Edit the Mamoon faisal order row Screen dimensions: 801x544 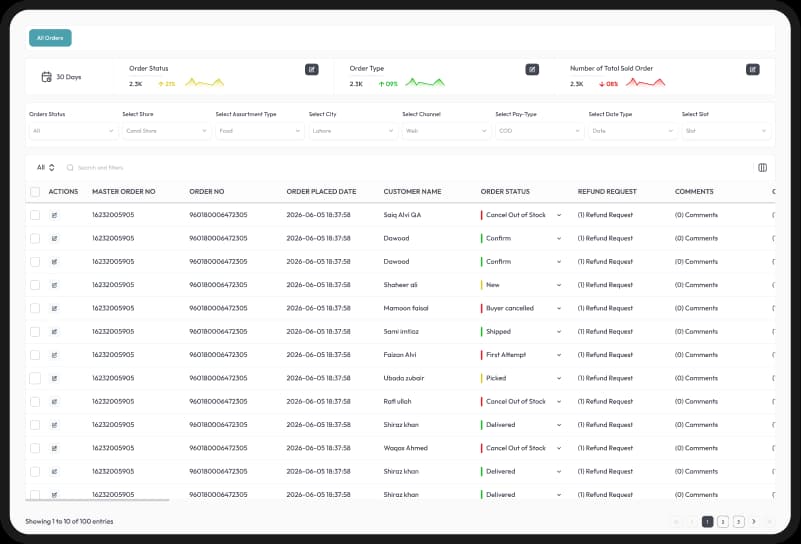pos(54,309)
